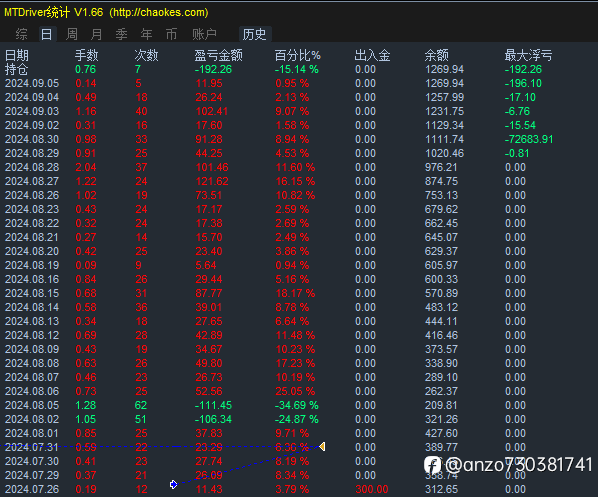Switch to the 币 currency tab
The image size is (598, 497).
[x=171, y=34]
